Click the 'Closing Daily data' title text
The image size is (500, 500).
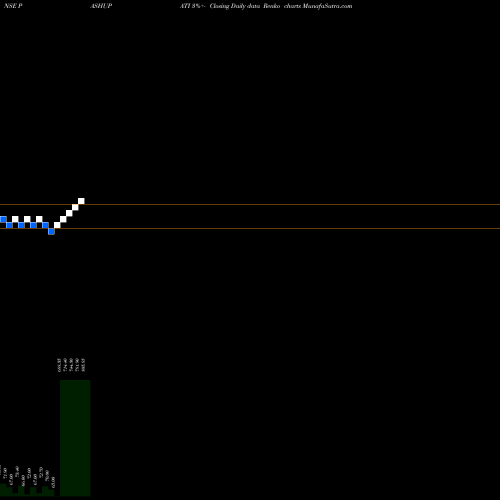tap(235, 6)
